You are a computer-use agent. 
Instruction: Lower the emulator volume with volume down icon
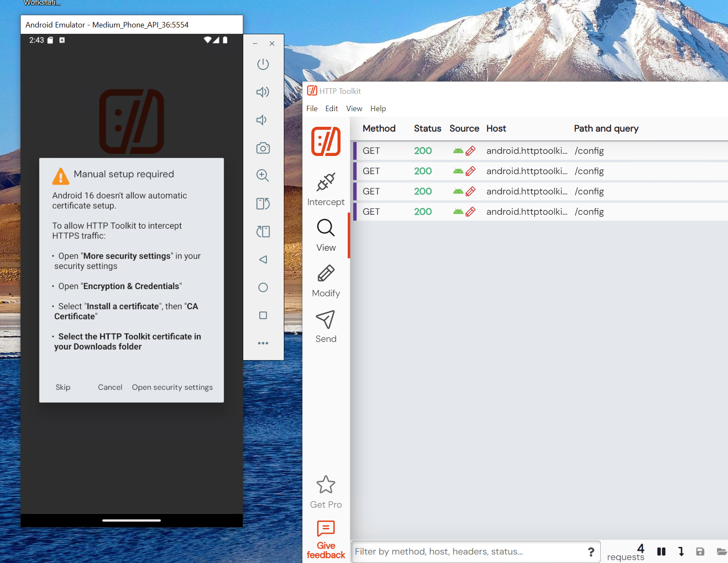(261, 120)
